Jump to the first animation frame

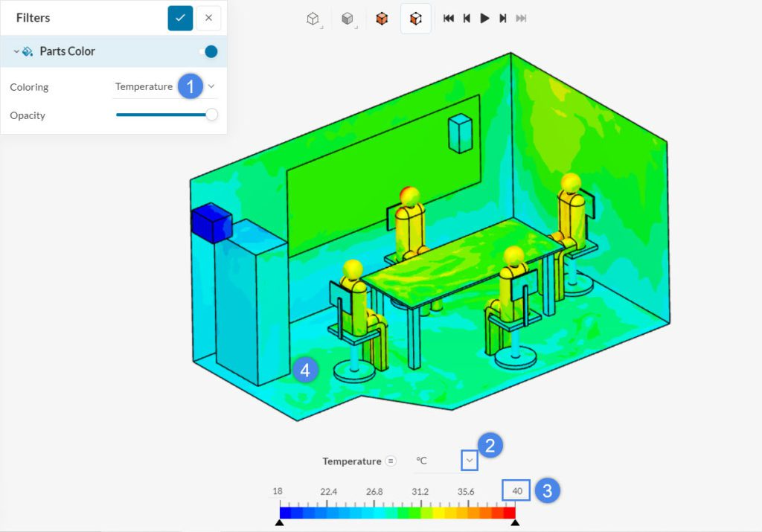449,19
